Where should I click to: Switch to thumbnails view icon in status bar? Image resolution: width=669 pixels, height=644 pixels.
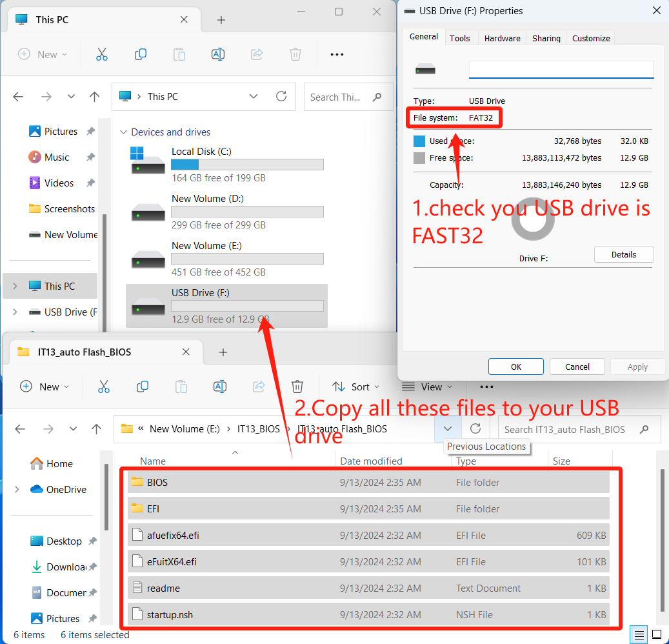click(657, 634)
